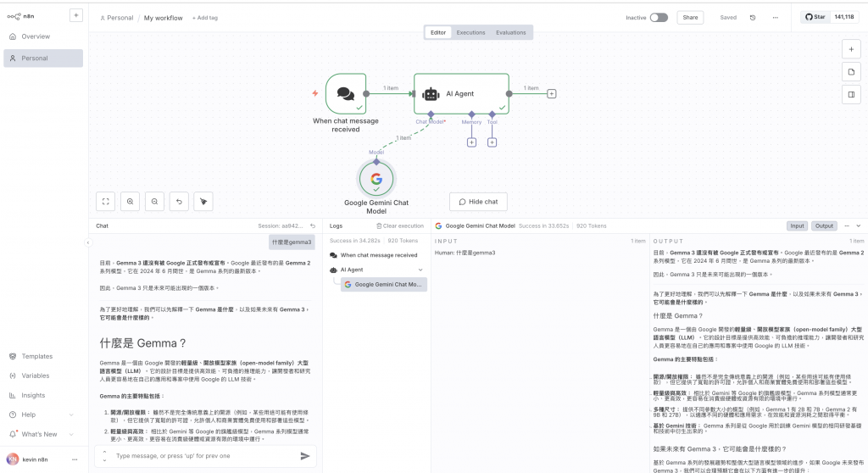Toggle the Input pane button
The image size is (868, 473).
[x=797, y=226]
